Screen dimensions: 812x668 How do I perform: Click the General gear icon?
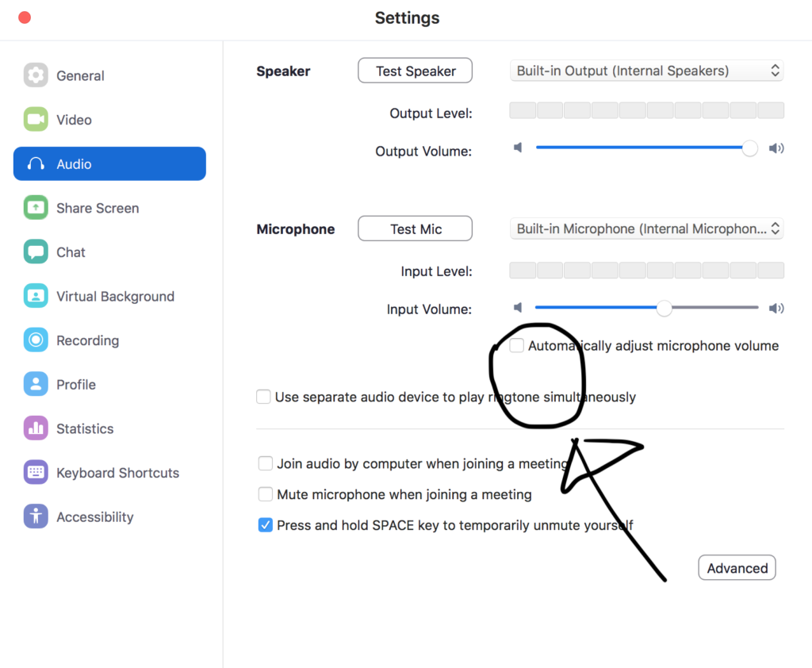pyautogui.click(x=36, y=75)
